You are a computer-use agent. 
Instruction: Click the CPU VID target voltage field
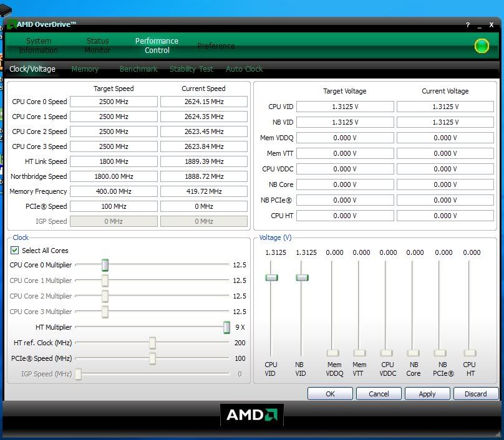(345, 107)
